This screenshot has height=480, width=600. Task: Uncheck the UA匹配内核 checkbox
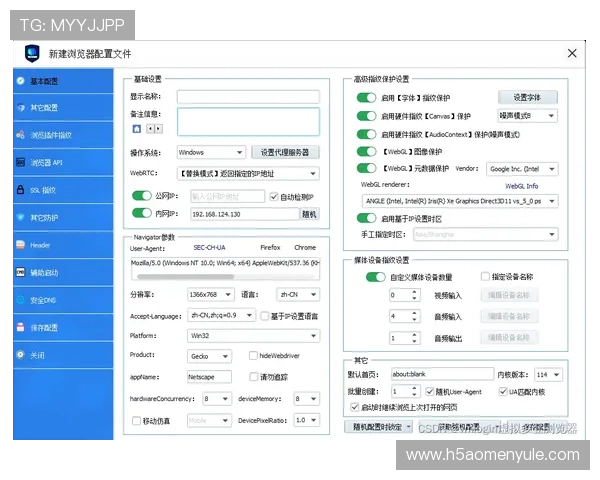(x=503, y=391)
